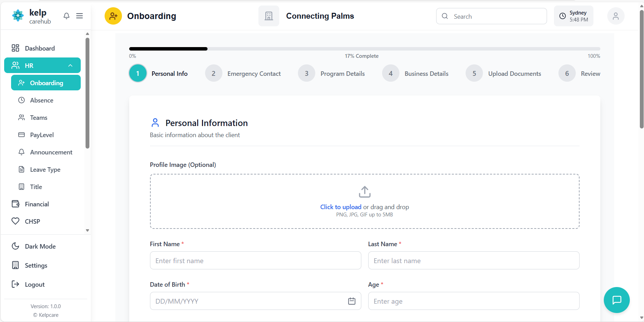
Task: Open notifications via the bell icon
Action: (x=66, y=16)
